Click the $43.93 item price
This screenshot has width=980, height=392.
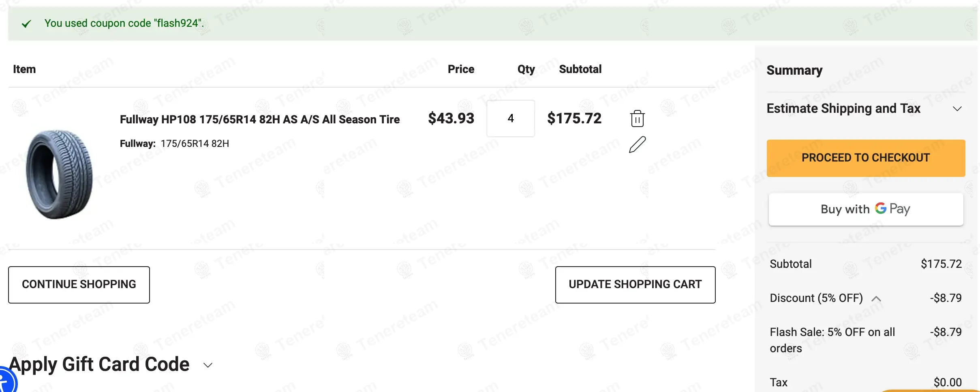451,118
